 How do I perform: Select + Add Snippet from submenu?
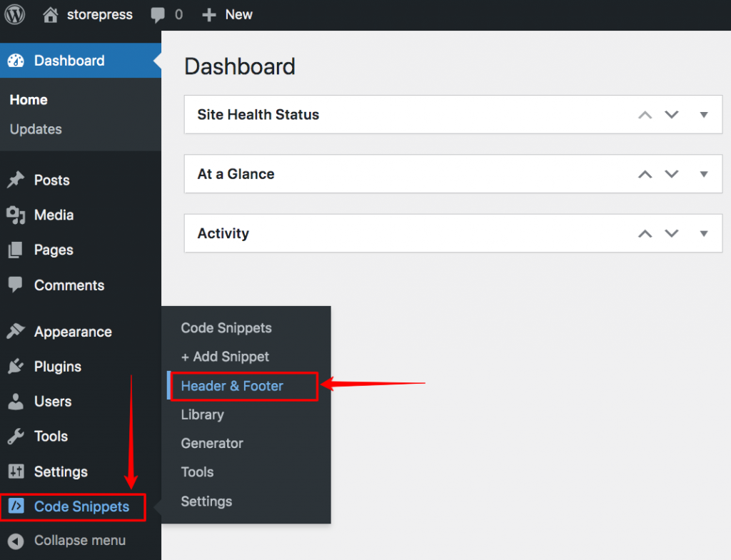tap(225, 357)
